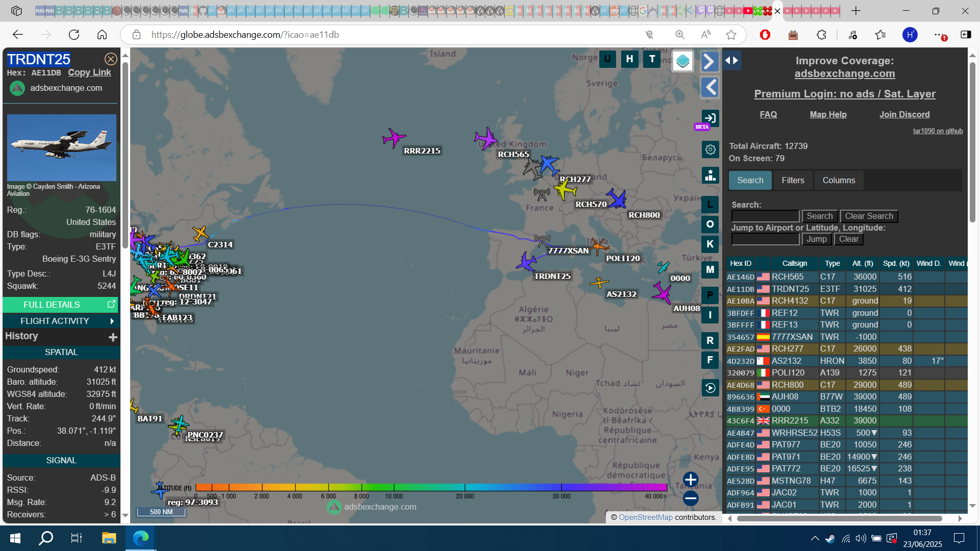
Task: Click the Jump button
Action: tap(817, 239)
